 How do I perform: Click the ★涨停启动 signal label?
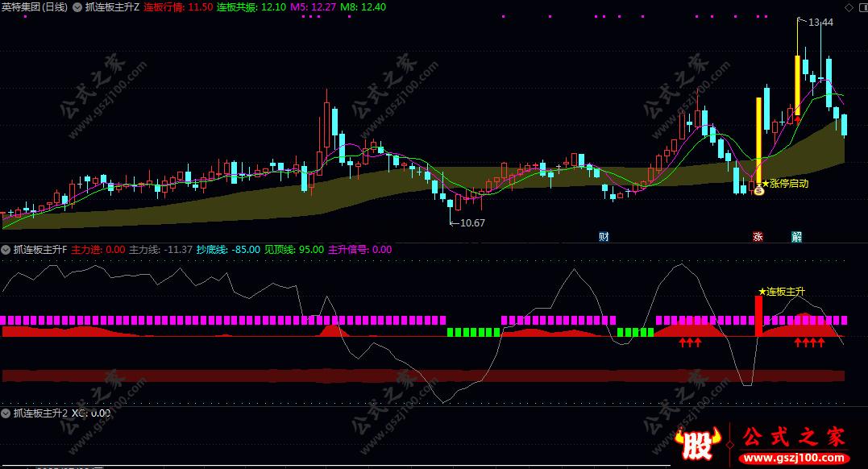coord(786,183)
